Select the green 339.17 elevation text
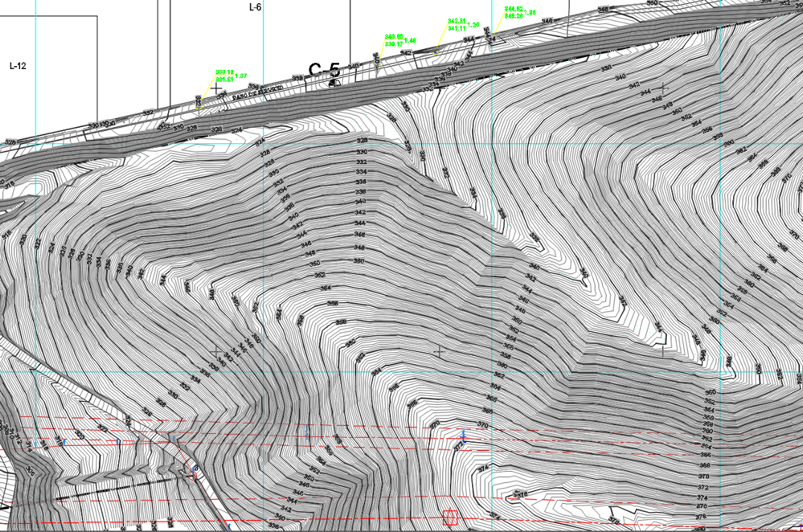 pyautogui.click(x=393, y=44)
